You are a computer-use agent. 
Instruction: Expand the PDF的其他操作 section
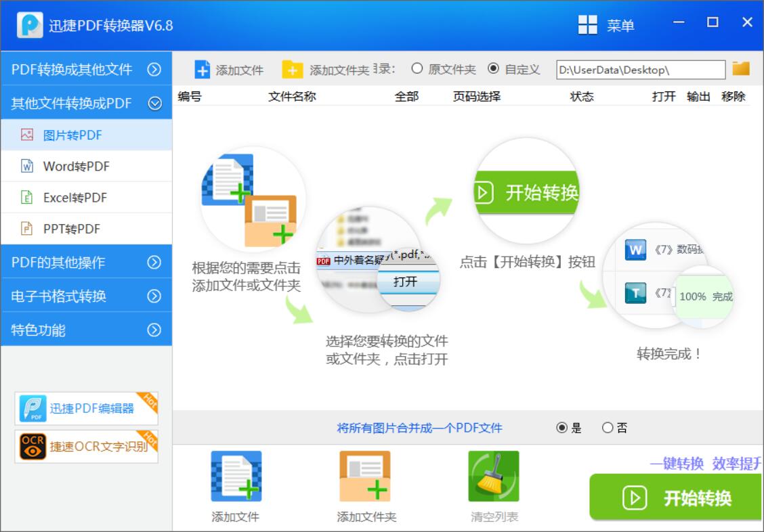86,262
